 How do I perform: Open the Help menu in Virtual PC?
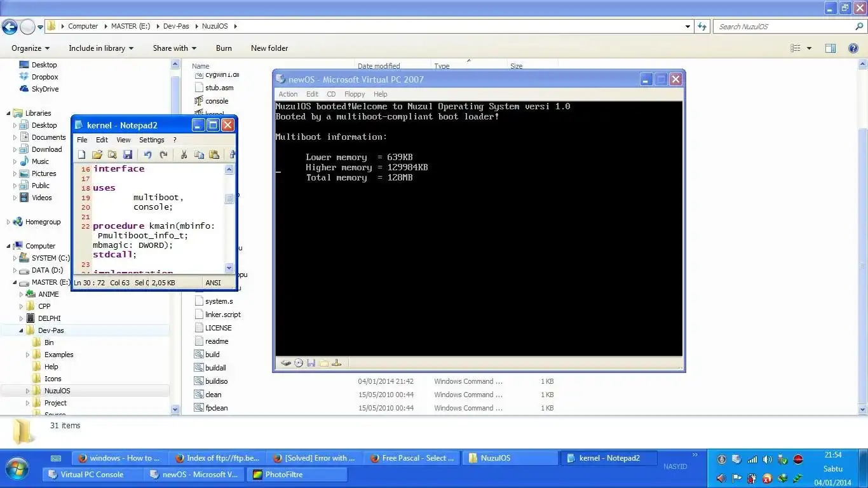point(381,94)
